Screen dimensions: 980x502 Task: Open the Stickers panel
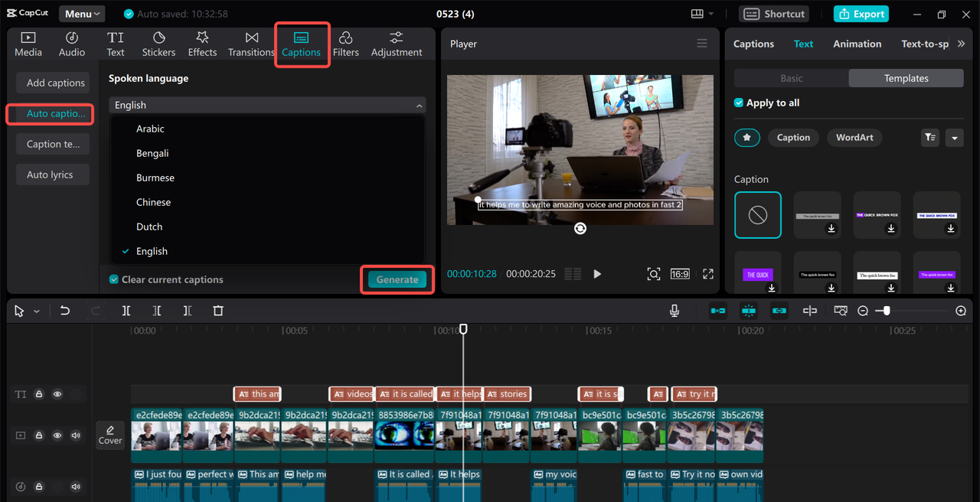(x=158, y=44)
